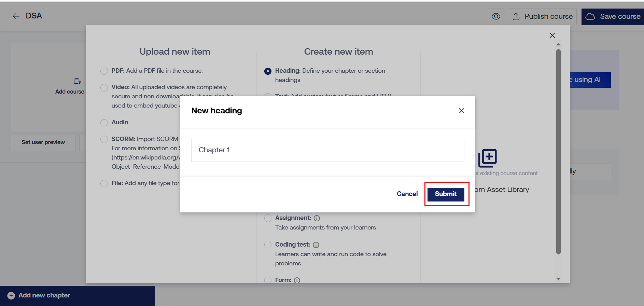644x306 pixels.
Task: Click the Chapter 1 heading input field
Action: point(327,150)
